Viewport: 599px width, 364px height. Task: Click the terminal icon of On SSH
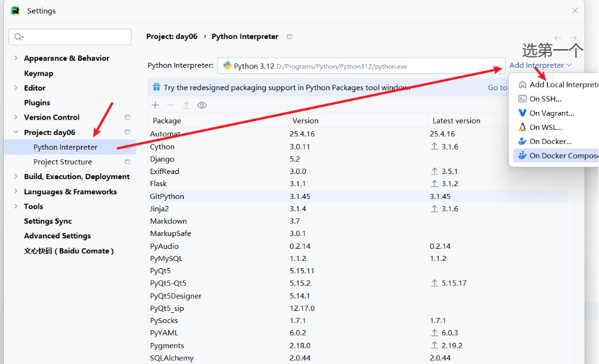click(x=522, y=99)
